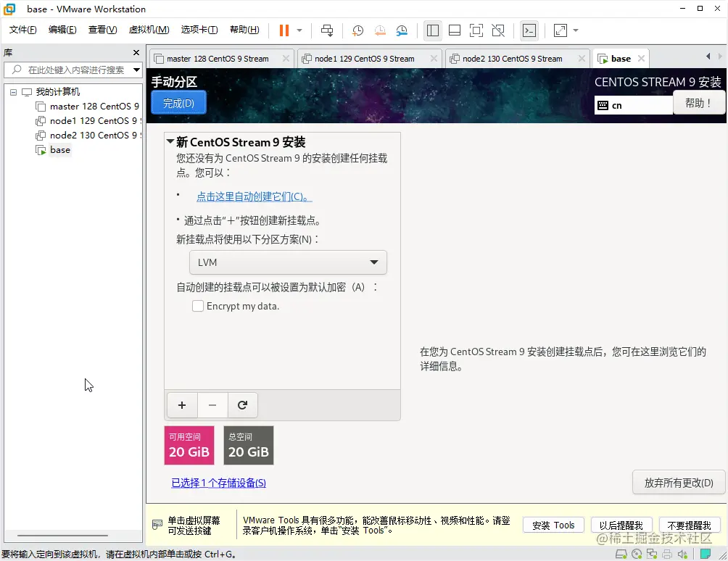Screen dimensions: 728x561
Task: Toggle the thumbnail bar view
Action: click(x=455, y=30)
